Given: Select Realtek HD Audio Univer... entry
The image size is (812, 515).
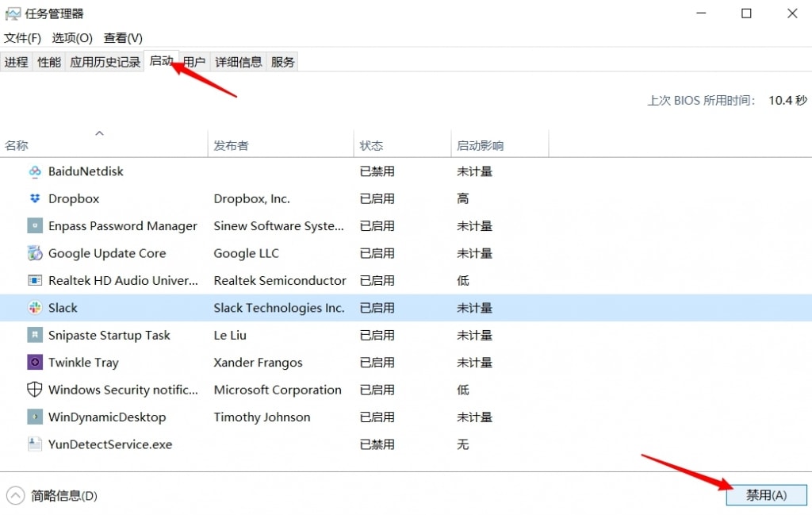Looking at the screenshot, I should (x=123, y=280).
